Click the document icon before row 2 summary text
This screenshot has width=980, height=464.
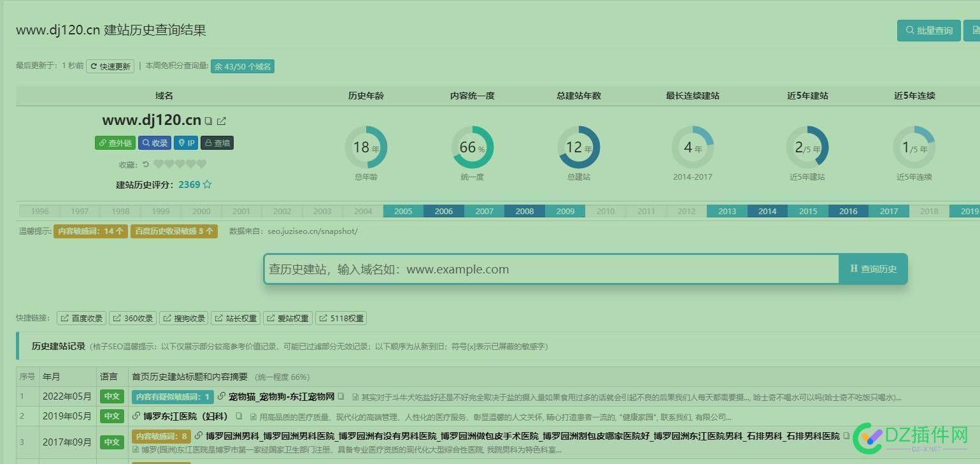[253, 417]
